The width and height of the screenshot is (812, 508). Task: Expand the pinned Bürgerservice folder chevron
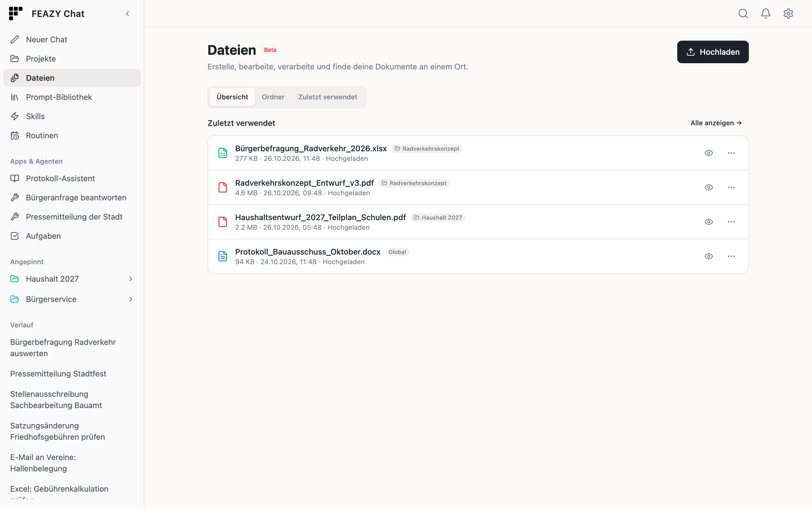(x=131, y=299)
